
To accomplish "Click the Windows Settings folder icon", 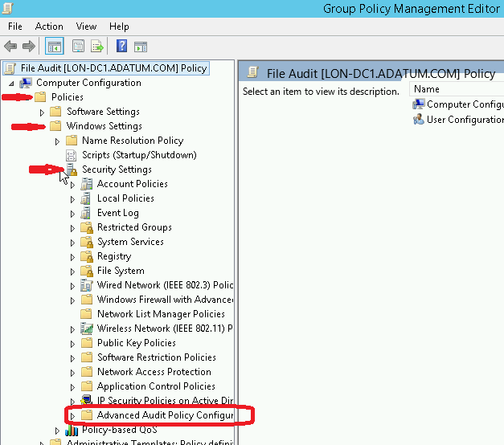I will click(x=55, y=125).
